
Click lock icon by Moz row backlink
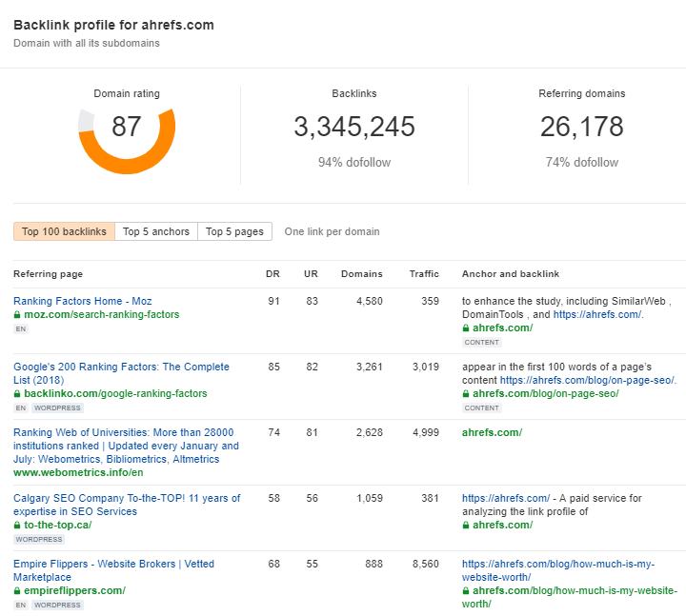[466, 328]
